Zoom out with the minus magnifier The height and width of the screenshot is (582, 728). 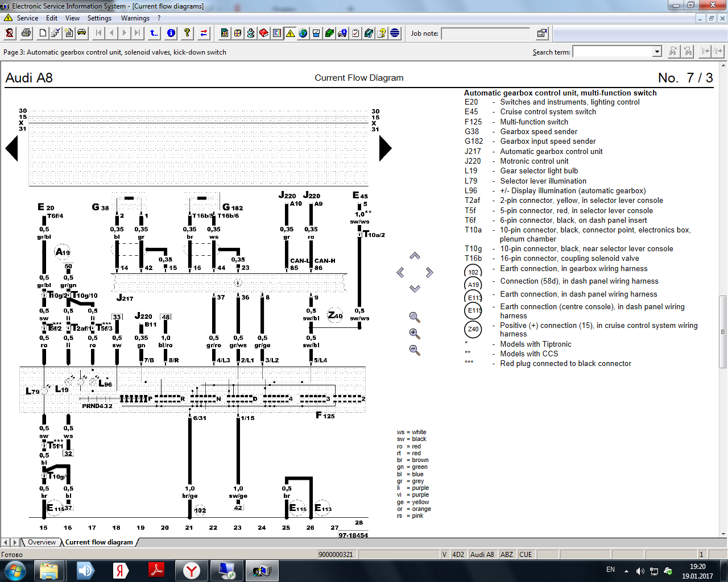(415, 350)
